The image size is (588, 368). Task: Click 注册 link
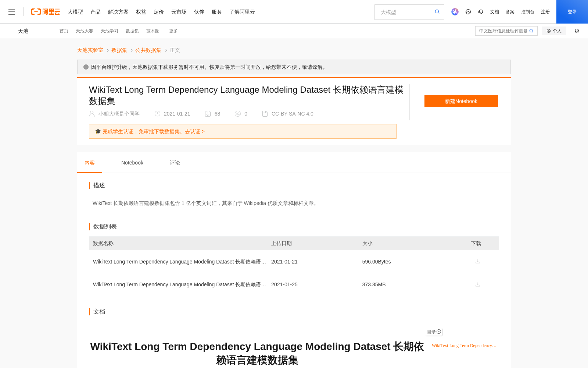(x=545, y=12)
